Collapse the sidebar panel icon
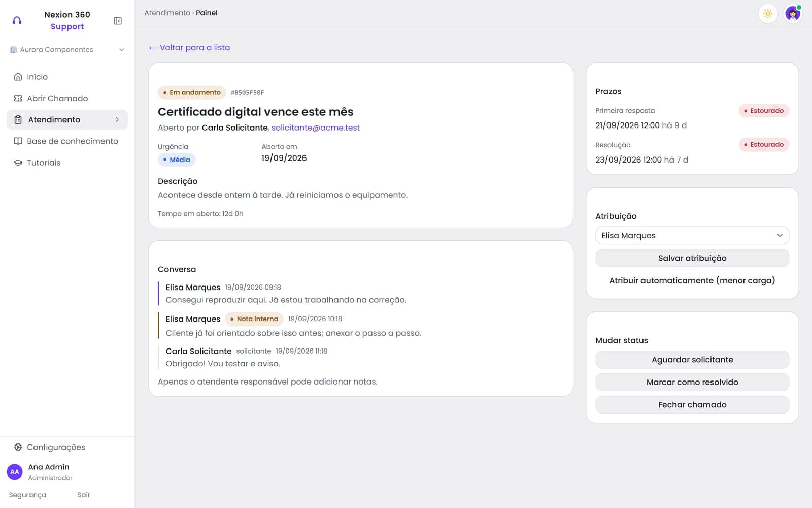Viewport: 812px width, 508px height. [118, 21]
